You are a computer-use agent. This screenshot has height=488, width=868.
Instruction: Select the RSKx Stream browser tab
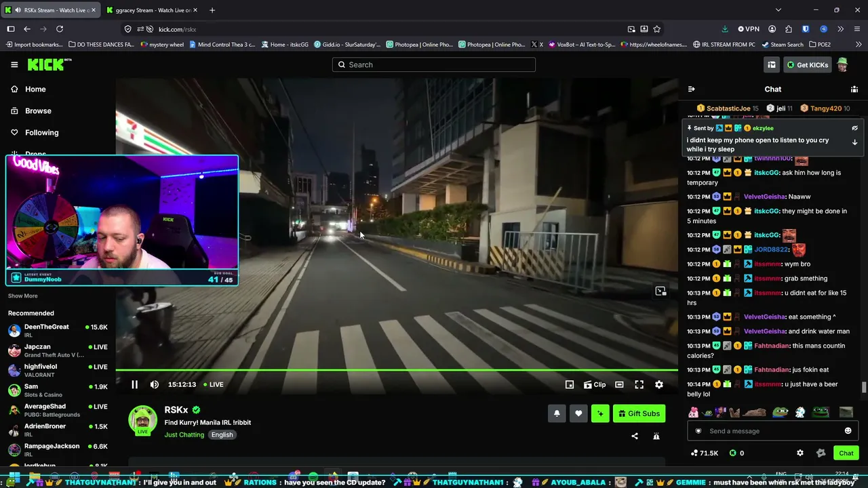pyautogui.click(x=50, y=10)
